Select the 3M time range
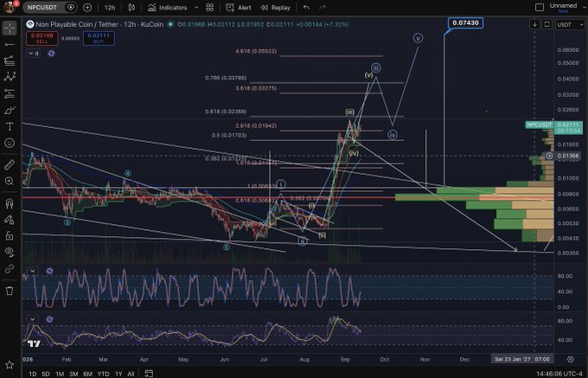Image resolution: width=588 pixels, height=378 pixels. [73, 374]
